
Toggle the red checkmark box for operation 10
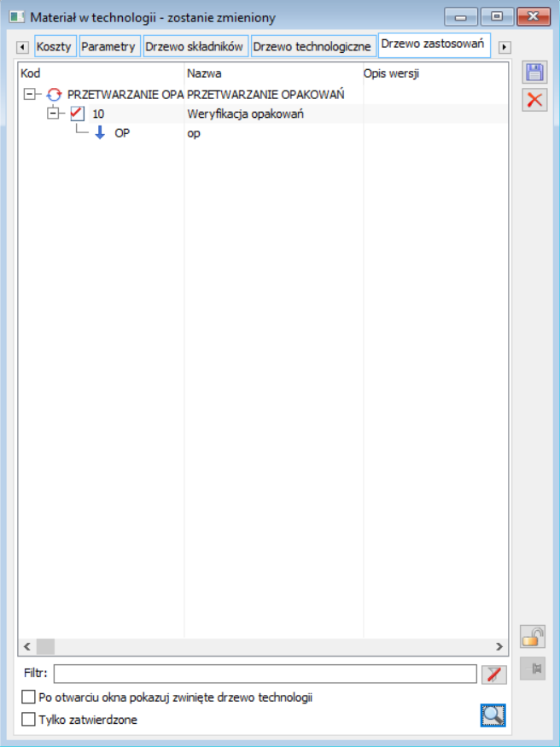click(77, 114)
